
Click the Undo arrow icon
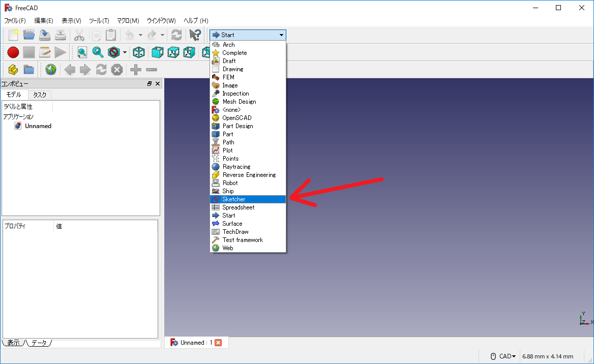[x=130, y=35]
